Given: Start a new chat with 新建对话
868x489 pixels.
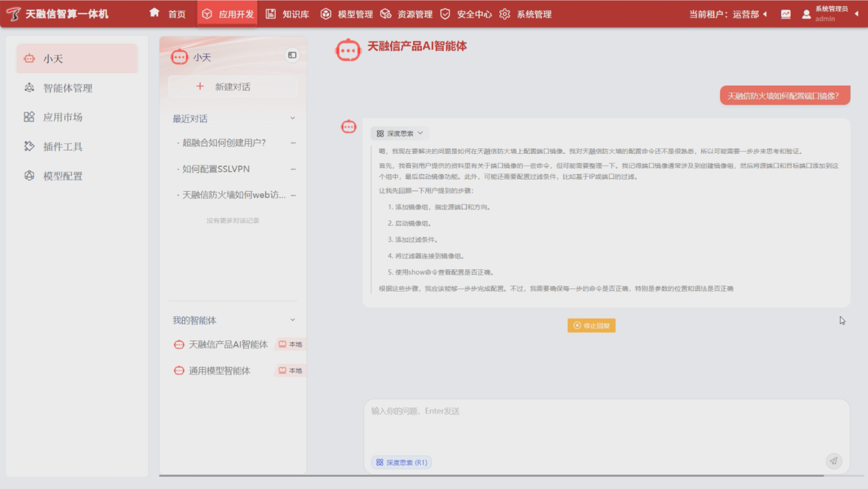Looking at the screenshot, I should pyautogui.click(x=233, y=87).
